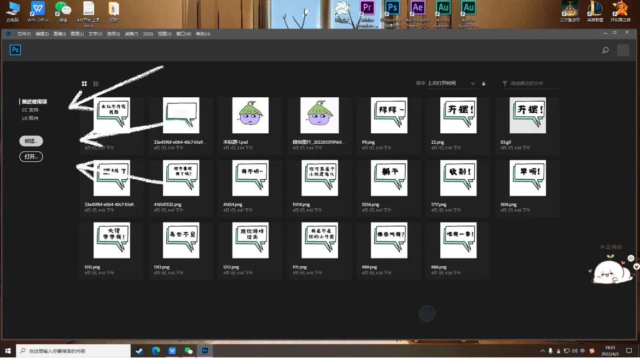Open the 未标题-1.psd thumbnail
The width and height of the screenshot is (640, 364).
tap(250, 115)
